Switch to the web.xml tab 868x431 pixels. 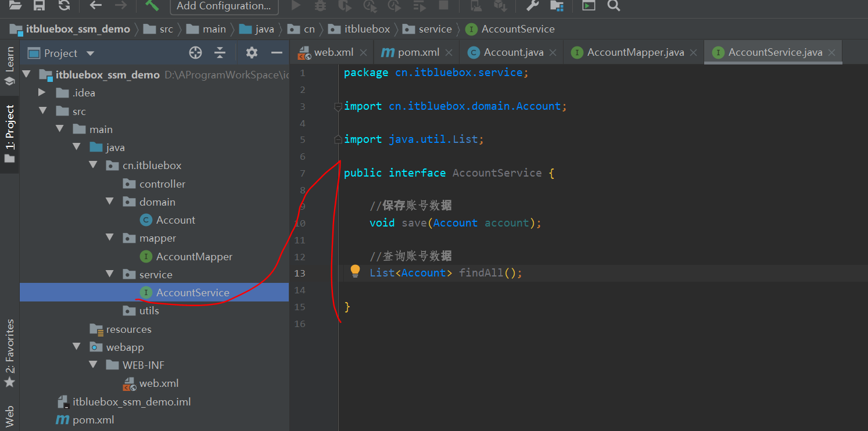click(x=332, y=52)
